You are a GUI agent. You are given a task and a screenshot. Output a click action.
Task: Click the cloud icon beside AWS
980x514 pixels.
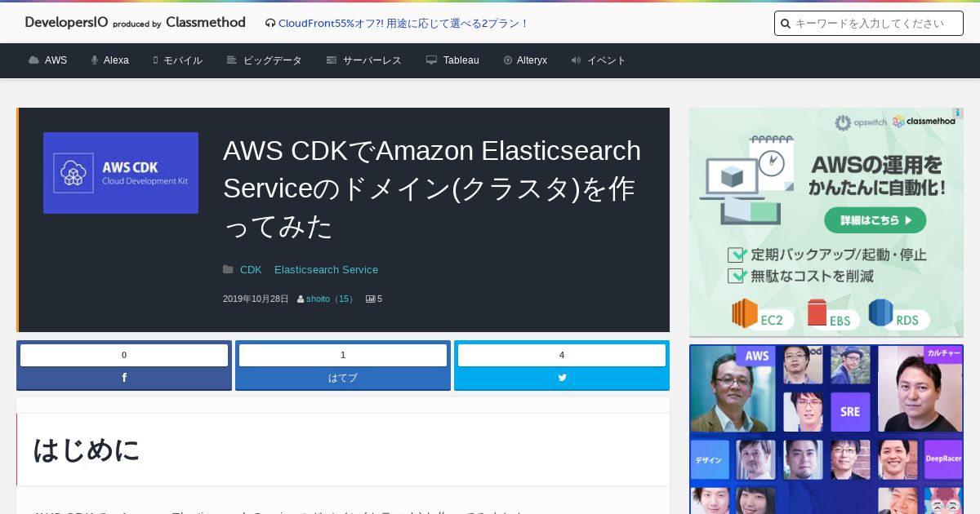tap(33, 60)
